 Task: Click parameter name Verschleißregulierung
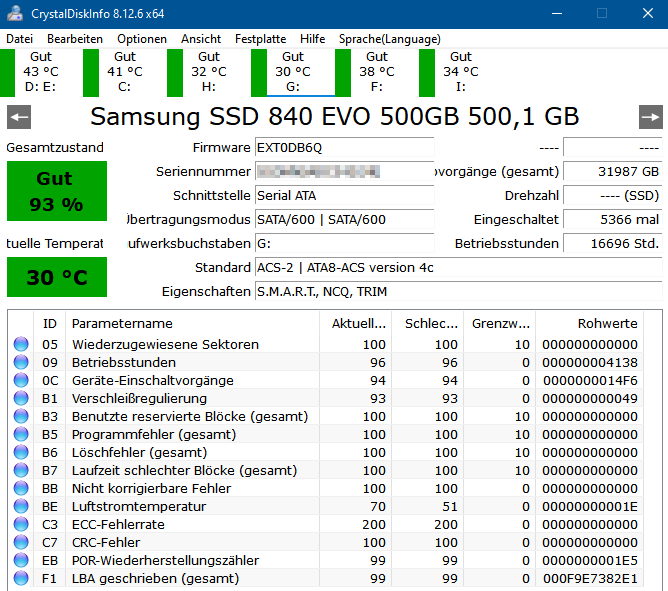139,398
